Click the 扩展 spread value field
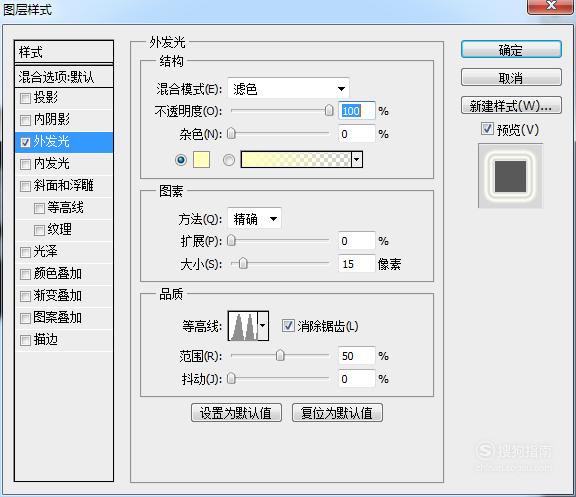Viewport: 576px width, 497px height. click(357, 241)
